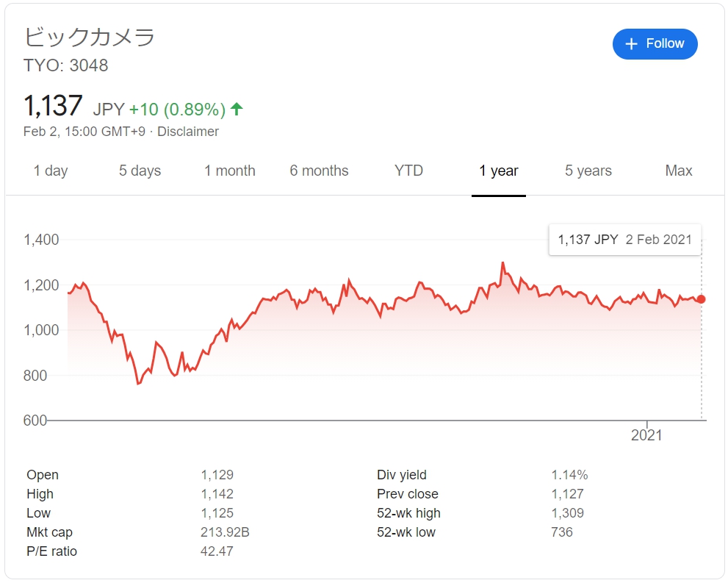
Task: Click the red endpoint dot on chart
Action: pyautogui.click(x=702, y=299)
